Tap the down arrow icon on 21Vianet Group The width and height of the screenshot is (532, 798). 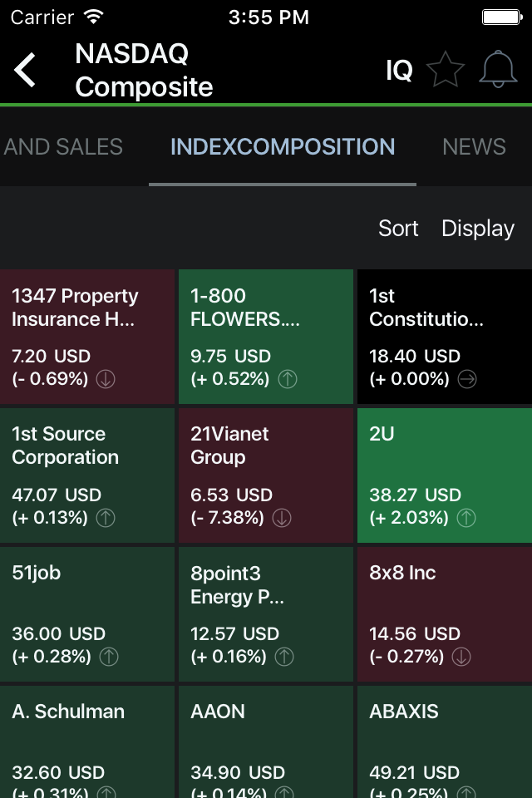tap(281, 518)
